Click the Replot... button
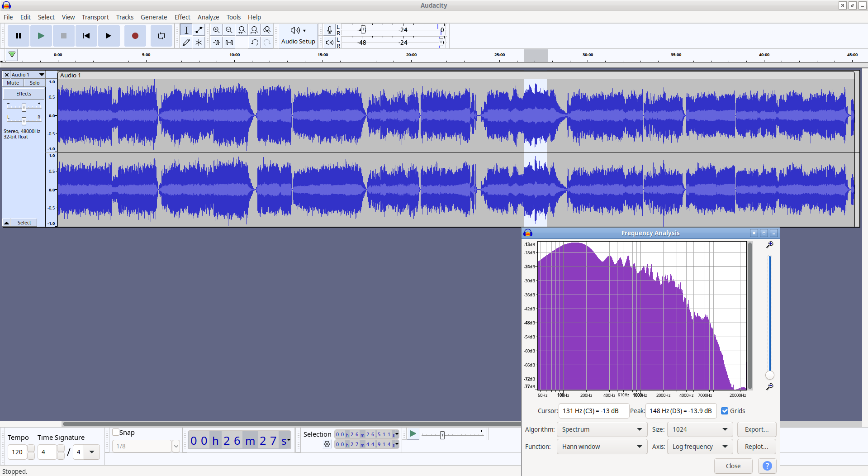 (x=757, y=447)
